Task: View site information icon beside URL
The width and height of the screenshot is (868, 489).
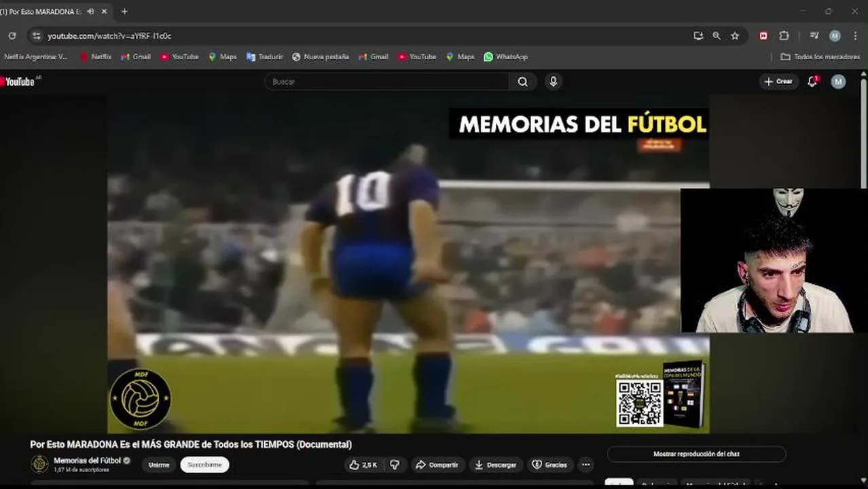Action: click(37, 36)
